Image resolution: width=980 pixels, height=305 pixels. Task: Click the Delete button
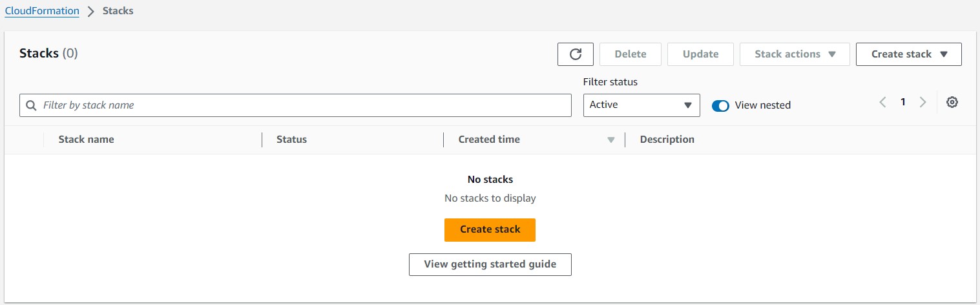(631, 54)
